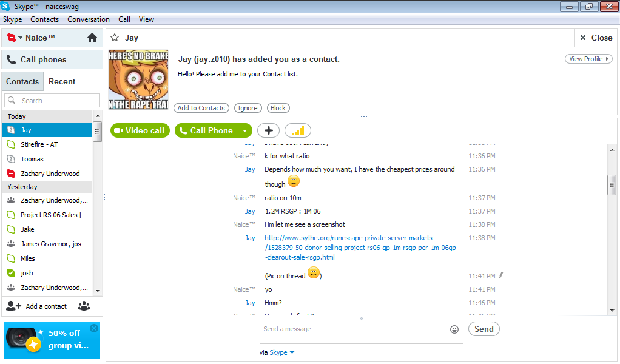This screenshot has width=620, height=364.
Task: Click the plus add button
Action: (269, 131)
